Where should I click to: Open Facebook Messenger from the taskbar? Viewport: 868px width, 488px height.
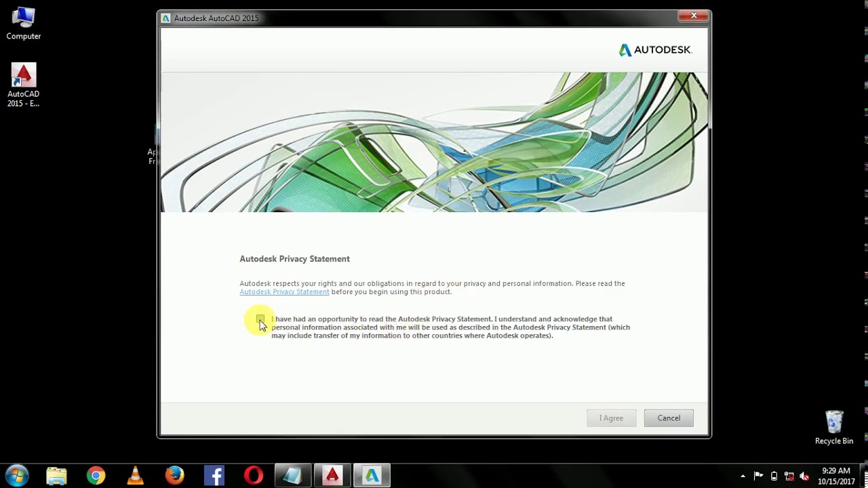tap(214, 475)
